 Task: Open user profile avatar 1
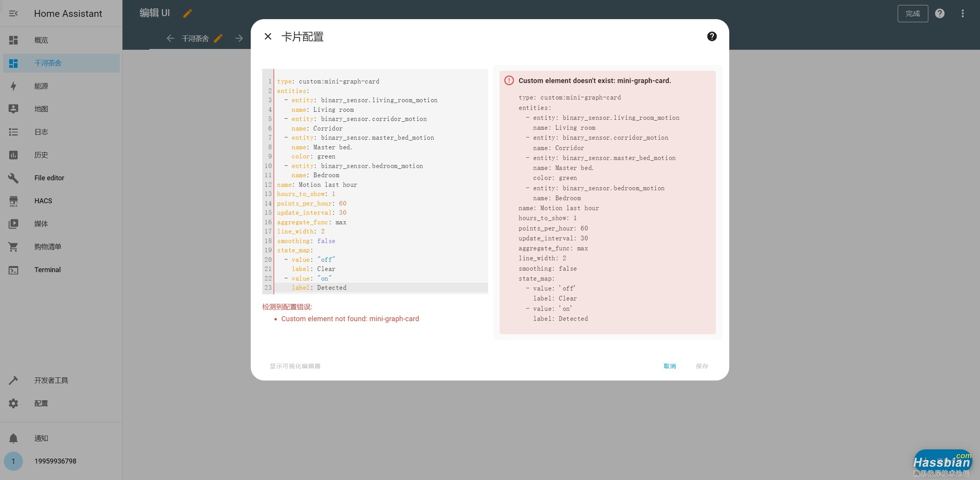[x=13, y=461]
